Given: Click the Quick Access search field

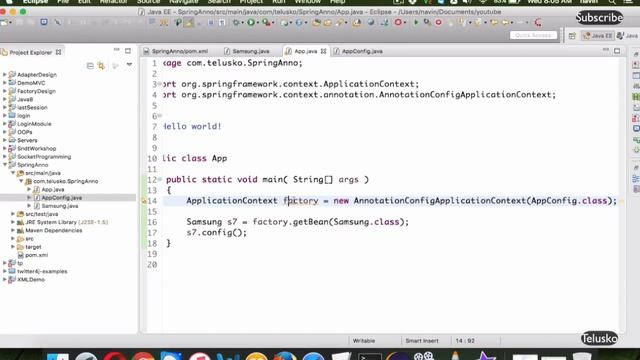Looking at the screenshot, I should (533, 36).
